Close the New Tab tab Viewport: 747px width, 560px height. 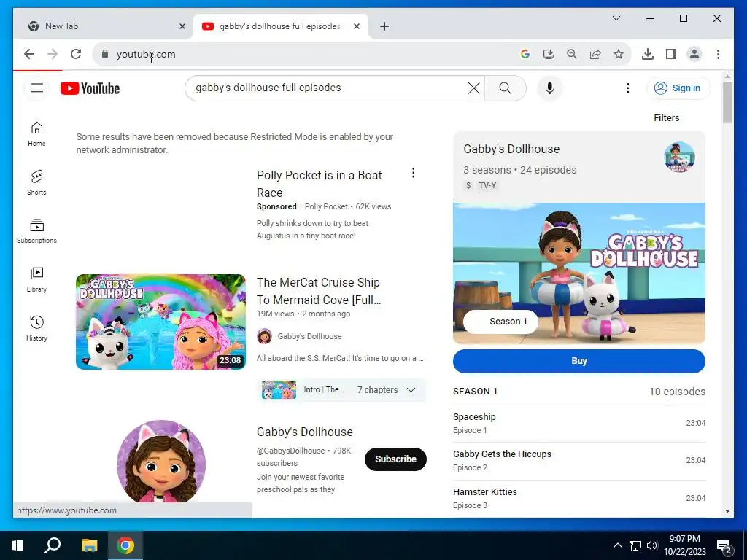[182, 26]
